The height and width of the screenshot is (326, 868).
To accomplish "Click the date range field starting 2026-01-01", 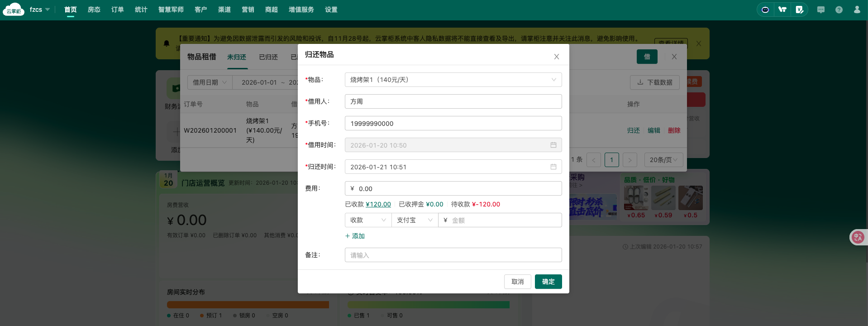I will [x=265, y=82].
